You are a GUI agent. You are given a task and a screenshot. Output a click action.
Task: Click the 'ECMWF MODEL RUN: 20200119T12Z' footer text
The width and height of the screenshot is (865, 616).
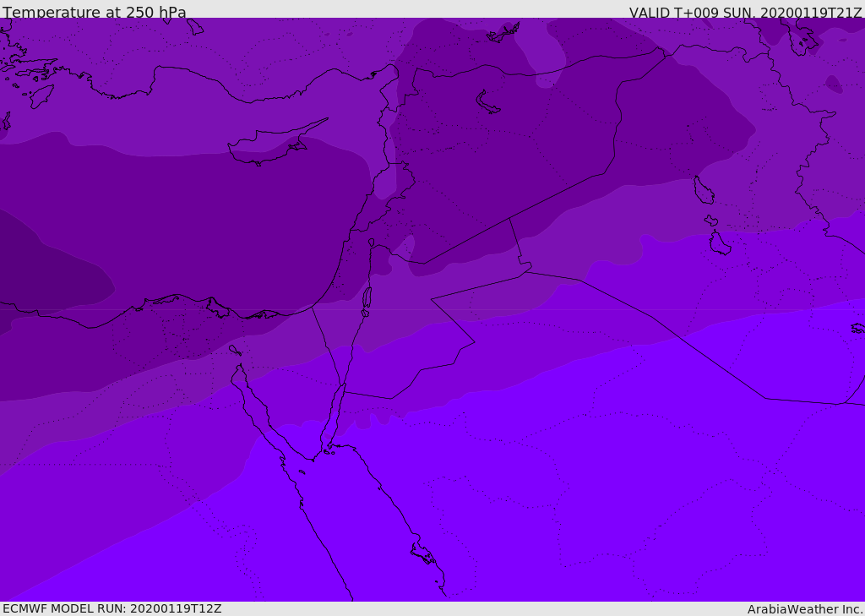click(x=112, y=608)
